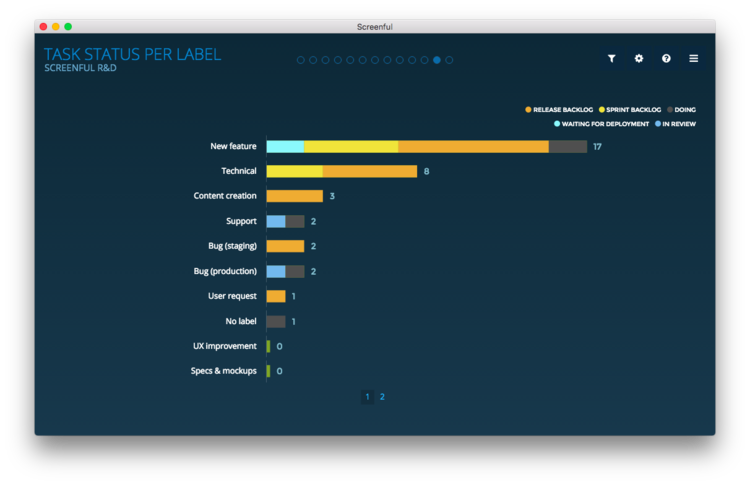This screenshot has width=750, height=485.
Task: Open chart settings gear icon
Action: 639,59
